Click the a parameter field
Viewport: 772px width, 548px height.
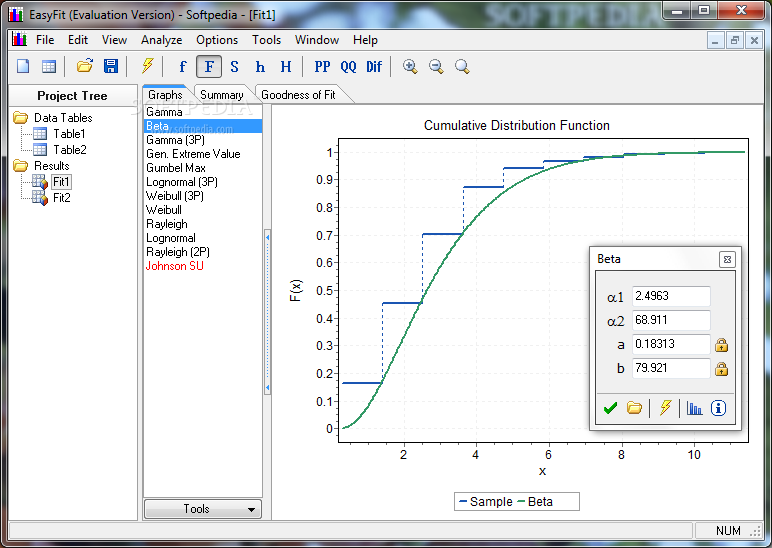[671, 344]
